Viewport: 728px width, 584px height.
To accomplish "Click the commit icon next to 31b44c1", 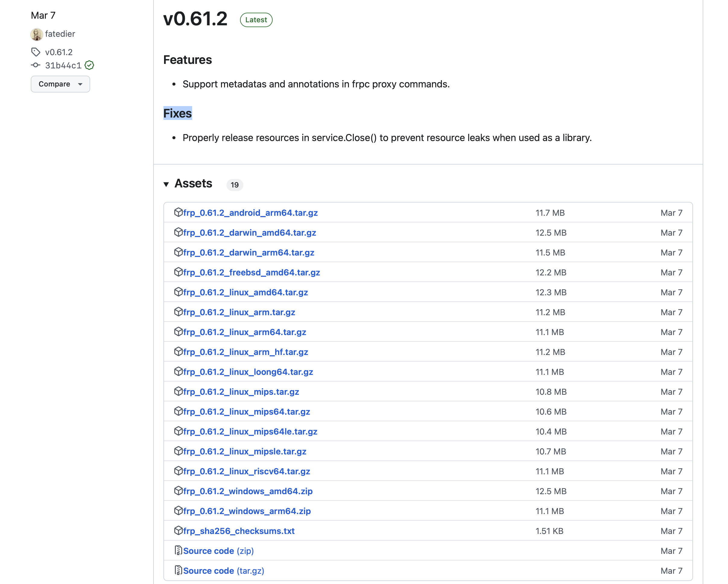I will pyautogui.click(x=36, y=65).
